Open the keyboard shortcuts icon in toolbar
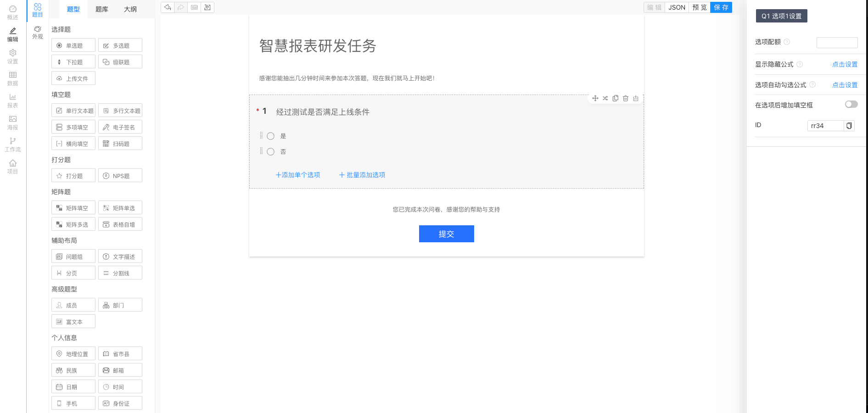This screenshot has width=868, height=413. 194,7
